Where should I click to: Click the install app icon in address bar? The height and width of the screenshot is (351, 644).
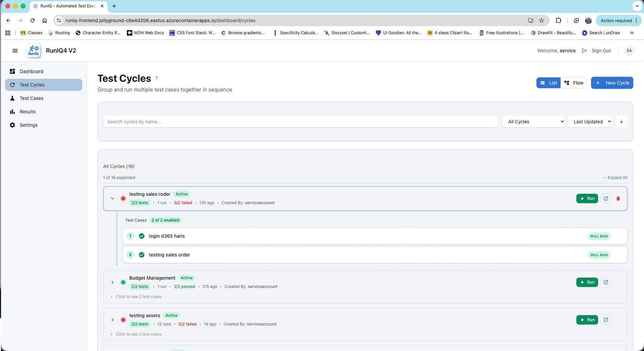[x=531, y=20]
